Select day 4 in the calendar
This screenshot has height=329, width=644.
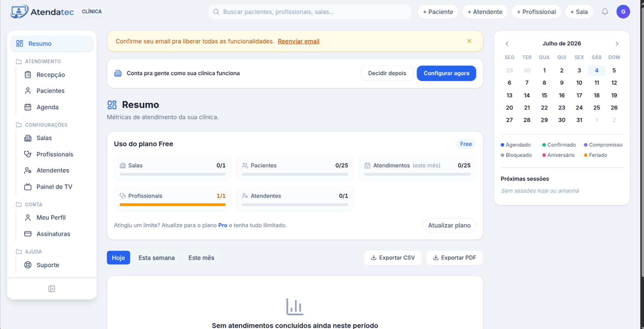[x=597, y=70]
